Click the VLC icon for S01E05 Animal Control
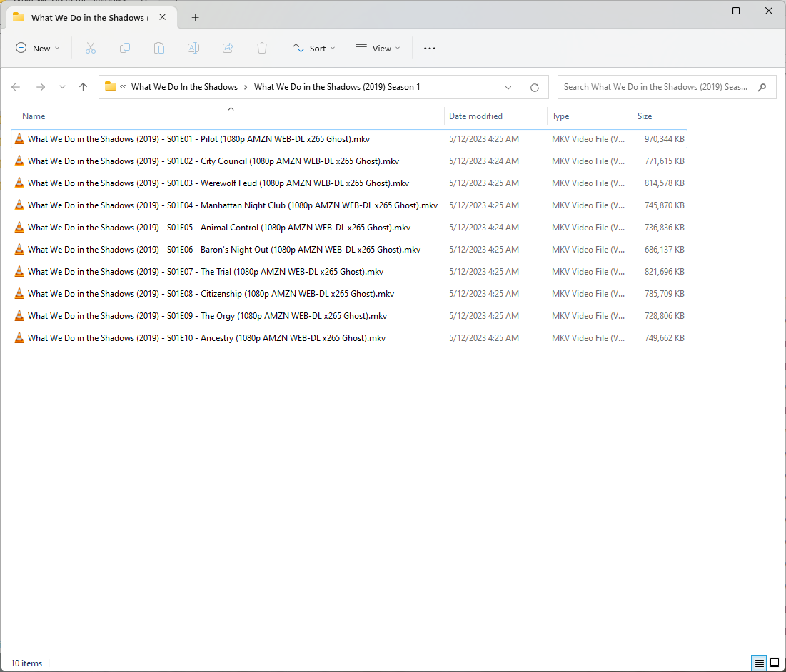The height and width of the screenshot is (672, 786). coord(19,228)
